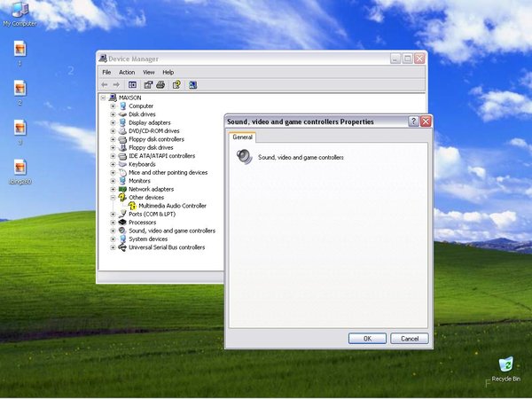The height and width of the screenshot is (399, 532).
Task: Expand the Display adapters node
Action: 113,123
